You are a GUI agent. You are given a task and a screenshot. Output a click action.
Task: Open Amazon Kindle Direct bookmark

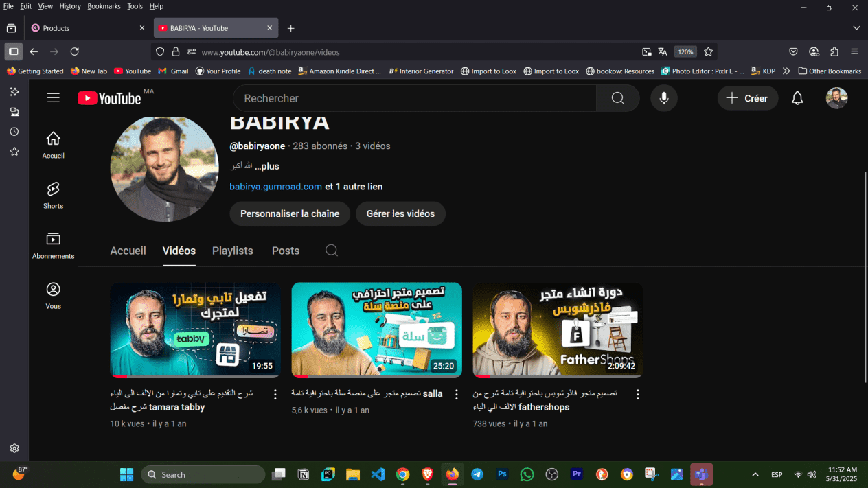click(339, 71)
